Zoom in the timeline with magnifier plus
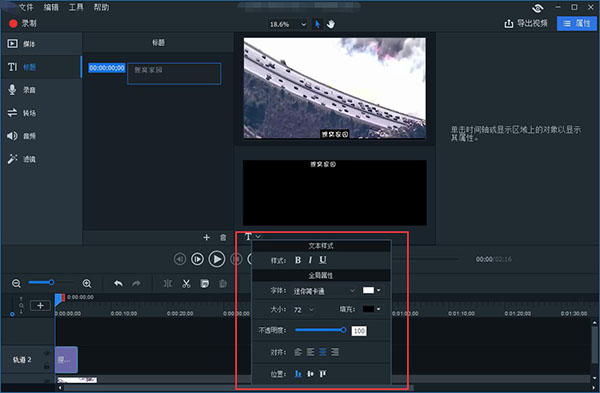600x393 pixels. tap(87, 284)
